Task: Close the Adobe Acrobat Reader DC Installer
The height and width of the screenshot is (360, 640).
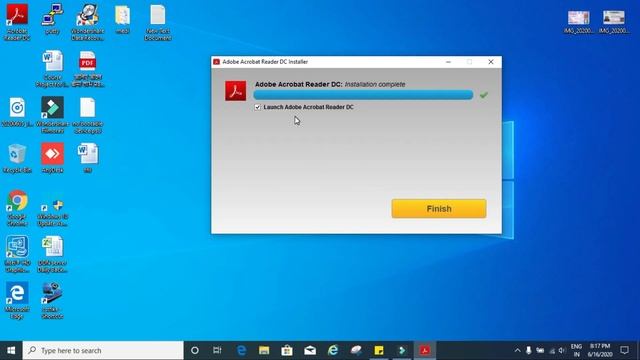Action: 491,62
